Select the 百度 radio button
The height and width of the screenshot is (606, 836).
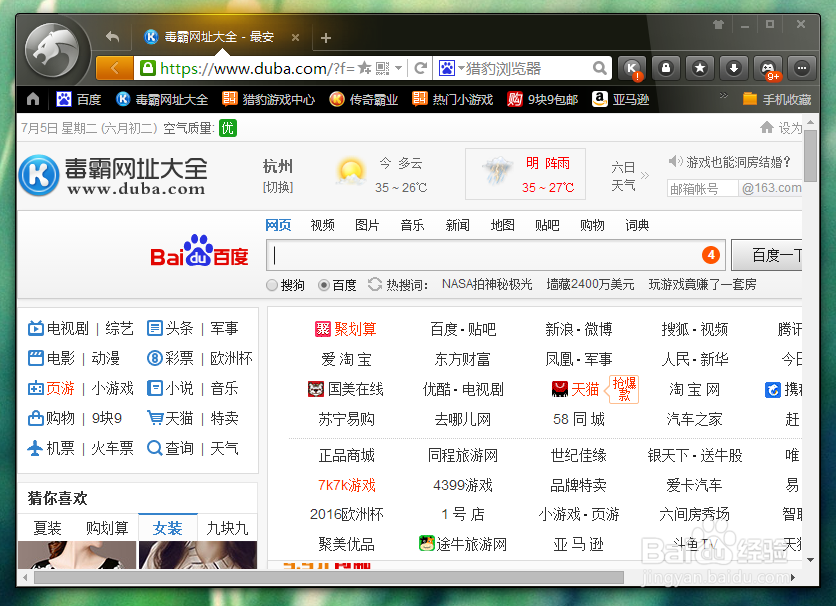(324, 285)
